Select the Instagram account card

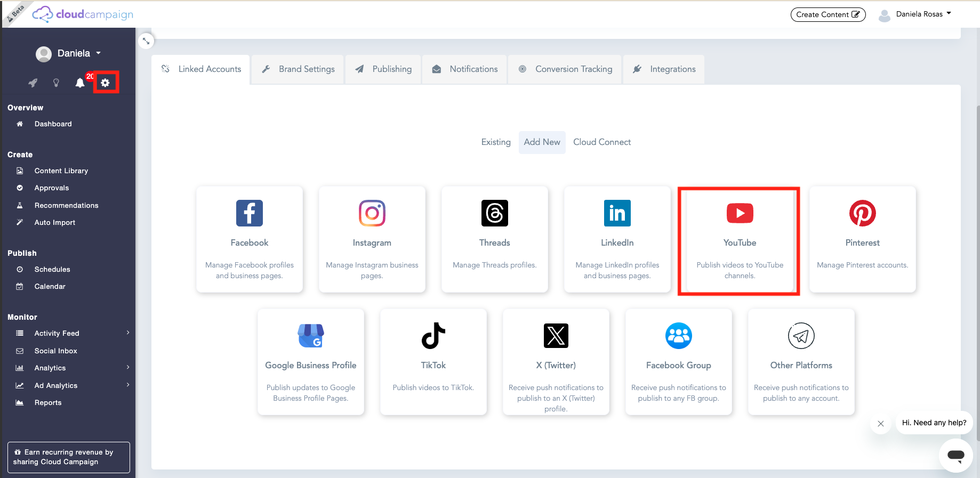coord(372,239)
